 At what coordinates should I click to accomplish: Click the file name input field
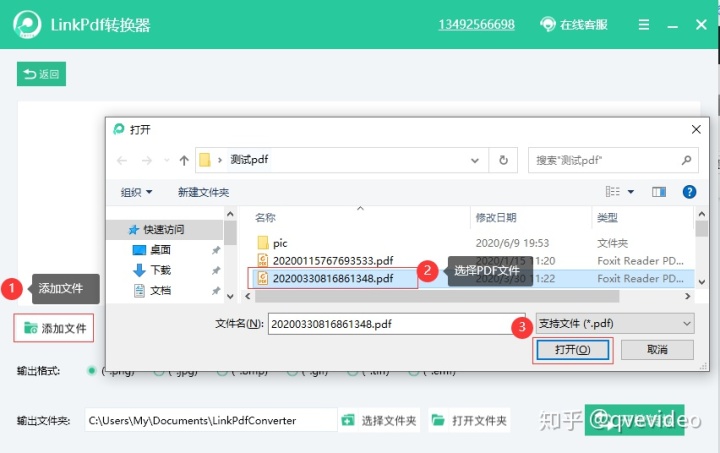coord(397,324)
